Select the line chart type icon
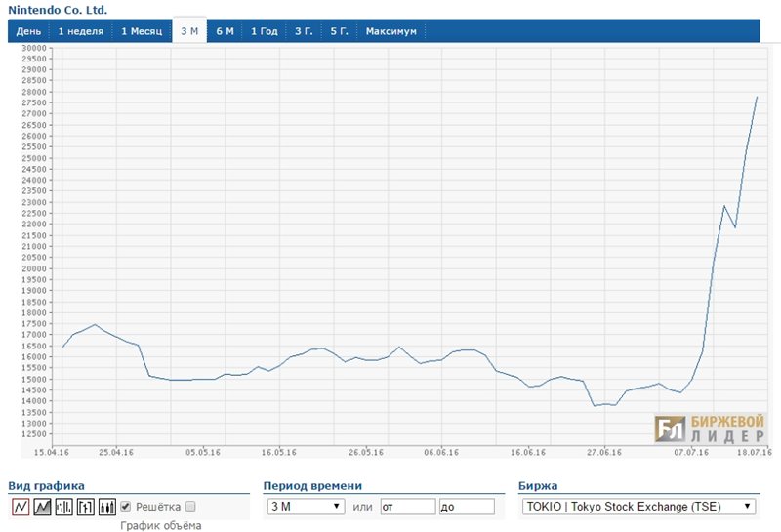Viewport: 781px width, 532px height. click(21, 507)
